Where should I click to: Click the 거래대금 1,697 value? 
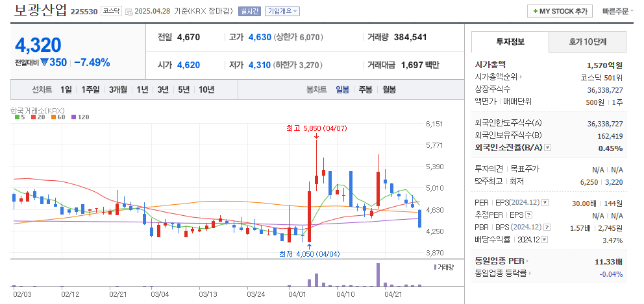(x=413, y=65)
